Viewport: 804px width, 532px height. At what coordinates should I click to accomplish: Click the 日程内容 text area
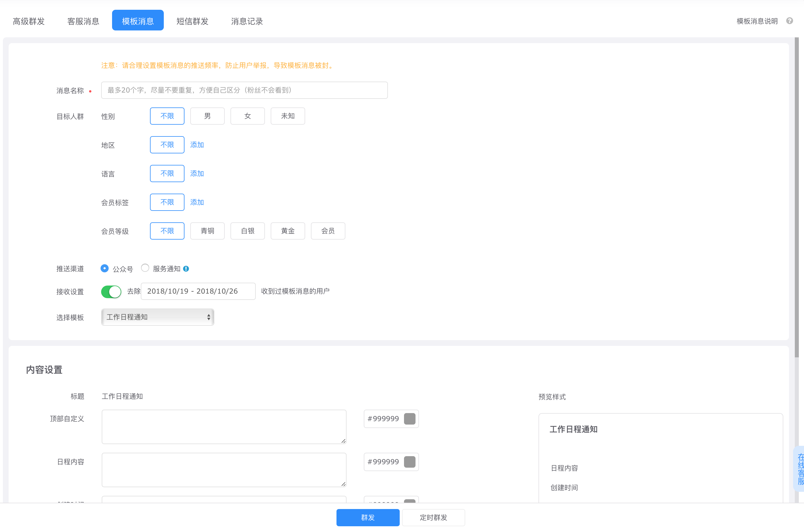pyautogui.click(x=224, y=470)
